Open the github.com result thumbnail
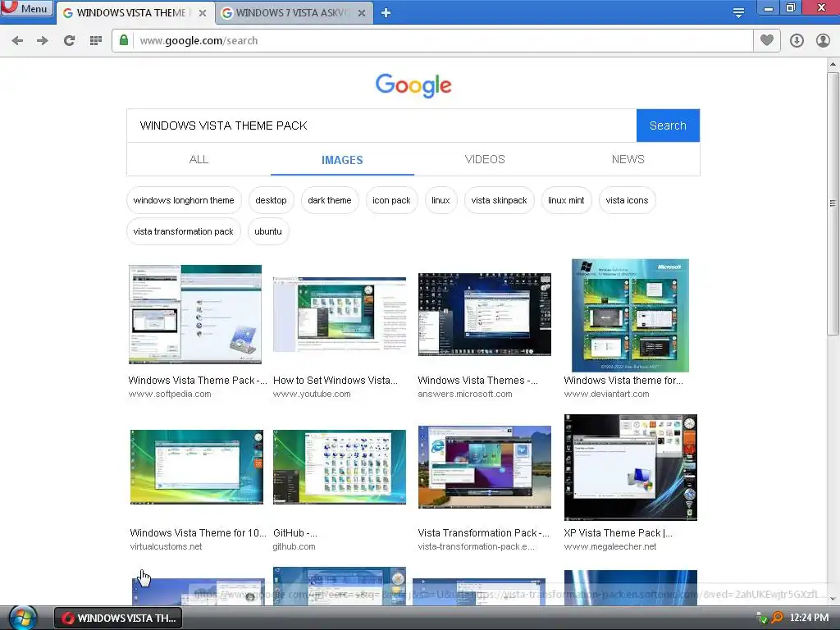 pyautogui.click(x=340, y=467)
